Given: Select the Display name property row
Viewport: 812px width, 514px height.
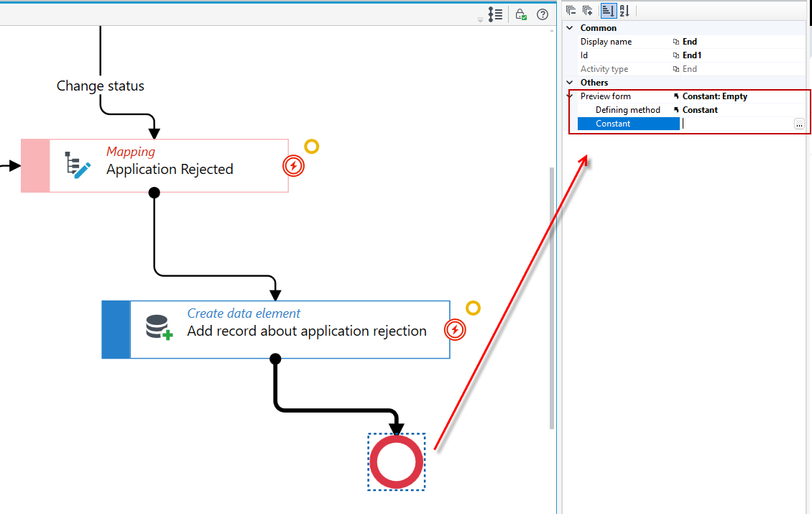Looking at the screenshot, I should coord(691,42).
